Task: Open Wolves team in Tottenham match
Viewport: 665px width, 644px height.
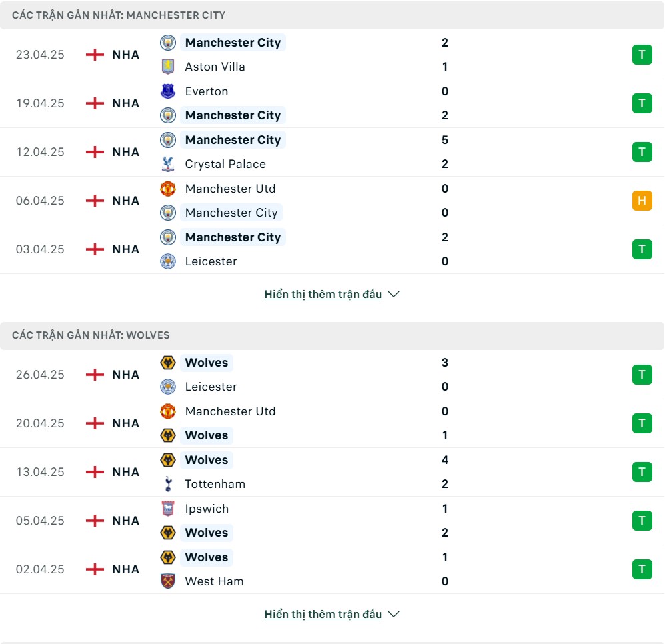Action: [x=207, y=460]
